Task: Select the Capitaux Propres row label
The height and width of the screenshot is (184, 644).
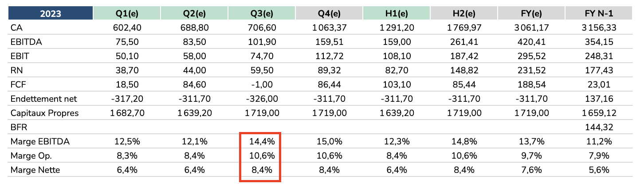Action: [44, 113]
